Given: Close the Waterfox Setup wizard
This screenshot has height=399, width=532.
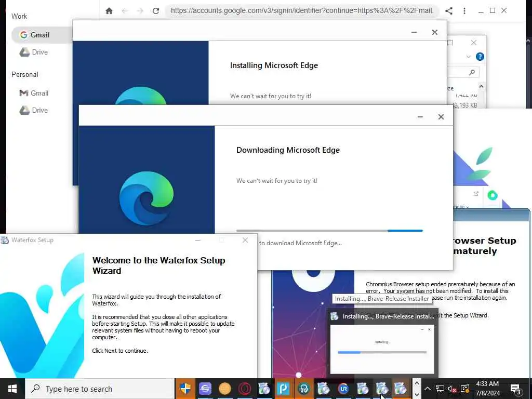Looking at the screenshot, I should pyautogui.click(x=245, y=240).
